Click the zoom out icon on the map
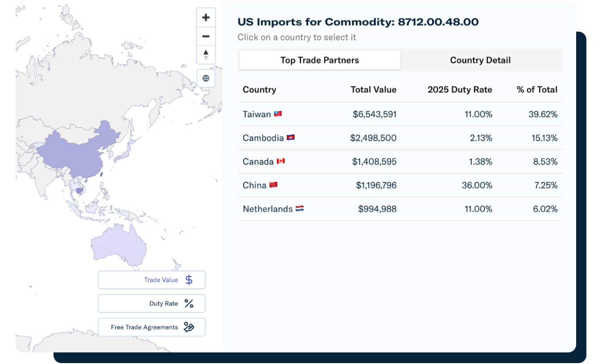The image size is (602, 364). click(x=206, y=36)
